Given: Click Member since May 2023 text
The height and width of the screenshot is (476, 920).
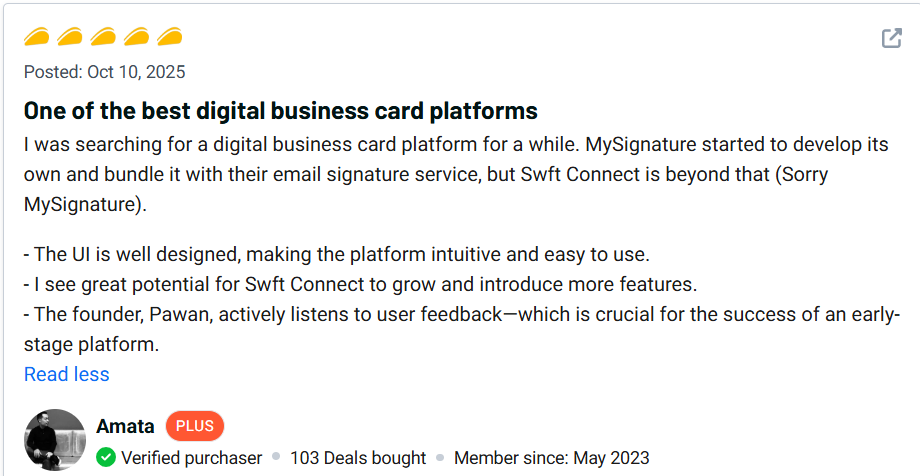Looking at the screenshot, I should click(x=552, y=458).
